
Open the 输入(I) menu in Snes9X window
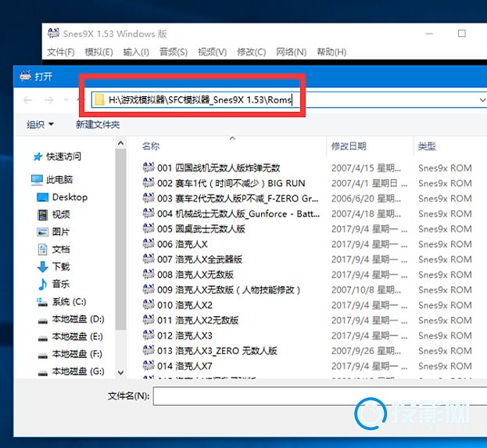tap(136, 52)
